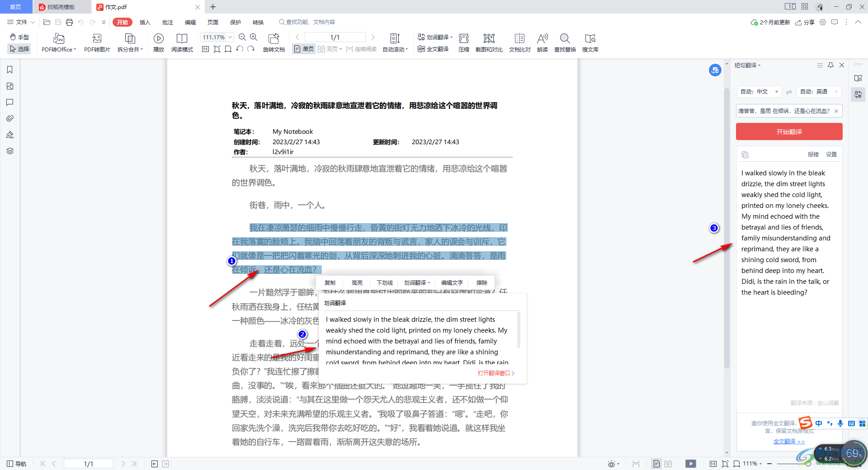Copy translation result icon in panel
The width and height of the screenshot is (868, 470).
coord(745,155)
